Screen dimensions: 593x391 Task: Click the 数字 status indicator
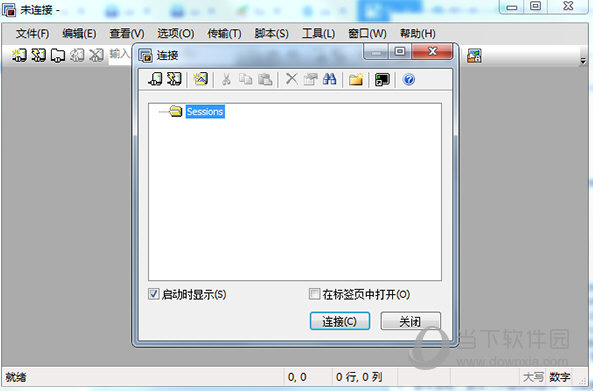click(x=560, y=377)
